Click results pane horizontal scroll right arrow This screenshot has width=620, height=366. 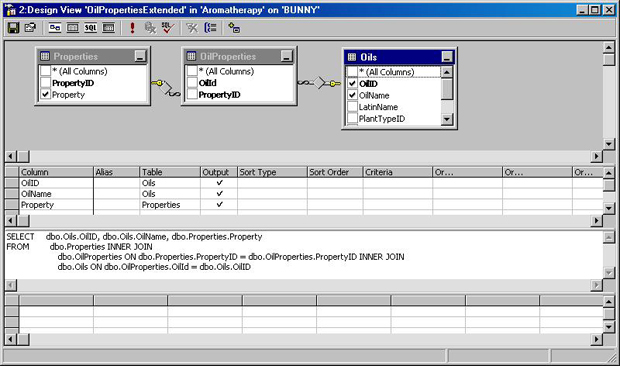(x=597, y=339)
